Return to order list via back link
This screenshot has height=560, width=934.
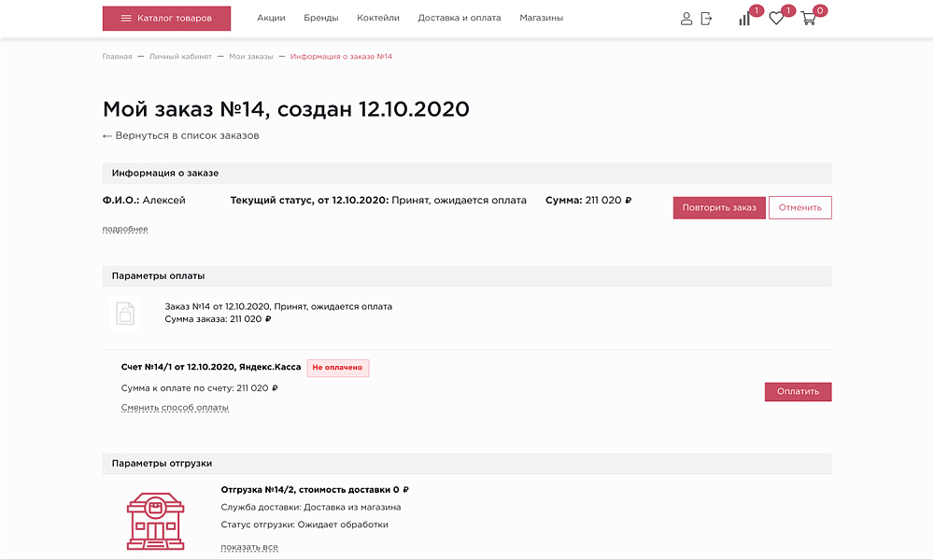point(180,135)
